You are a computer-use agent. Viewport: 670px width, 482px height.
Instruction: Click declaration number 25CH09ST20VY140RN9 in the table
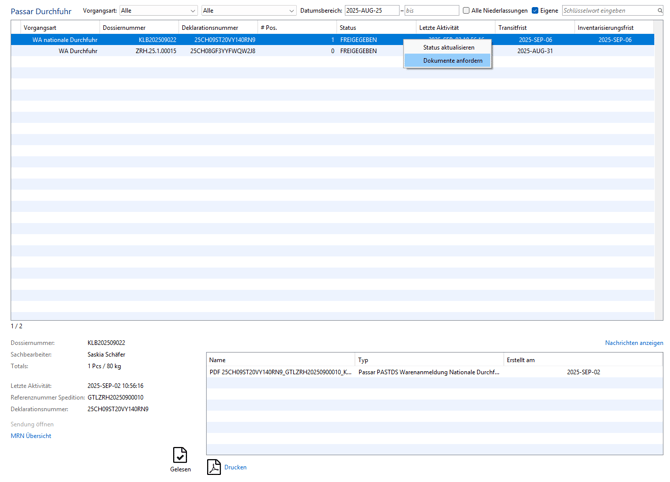tap(225, 40)
